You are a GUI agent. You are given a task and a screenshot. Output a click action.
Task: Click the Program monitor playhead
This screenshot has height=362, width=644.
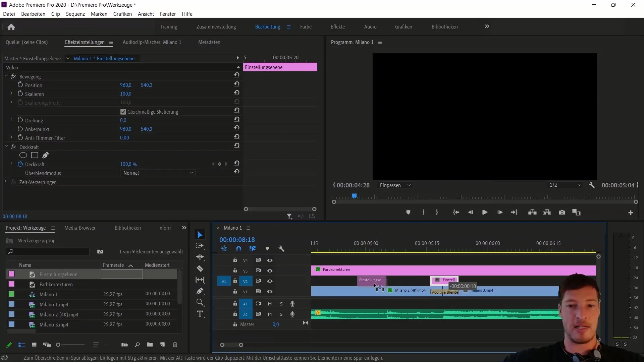(x=354, y=196)
